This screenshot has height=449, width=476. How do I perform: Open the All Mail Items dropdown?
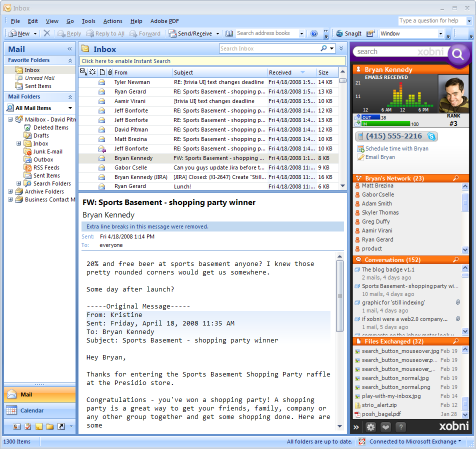70,108
